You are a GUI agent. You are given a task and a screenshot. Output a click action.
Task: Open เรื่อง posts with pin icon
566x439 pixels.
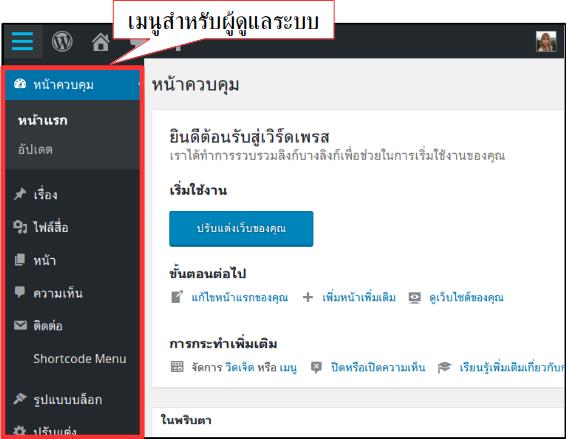click(x=73, y=195)
